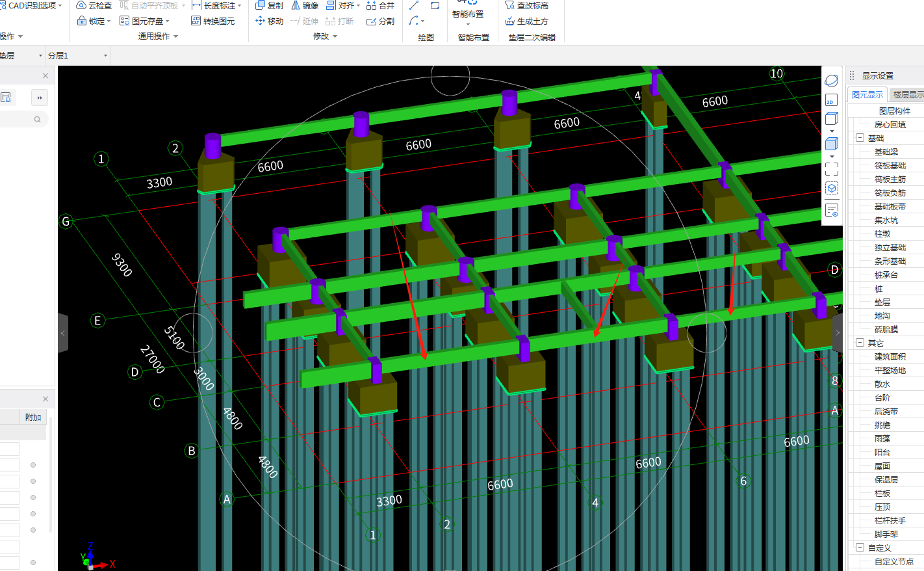The image size is (924, 571).
Task: Open 图元存盘 element save tool
Action: tap(144, 21)
